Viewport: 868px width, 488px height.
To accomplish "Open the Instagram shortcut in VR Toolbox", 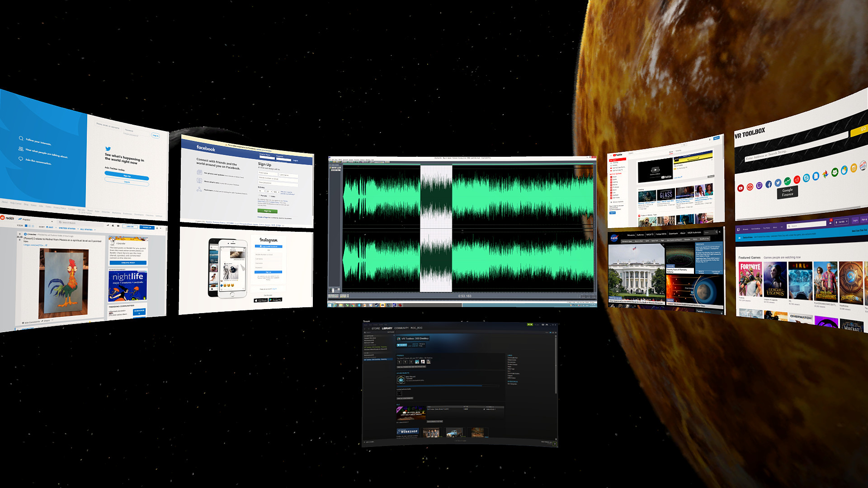I will tap(854, 169).
